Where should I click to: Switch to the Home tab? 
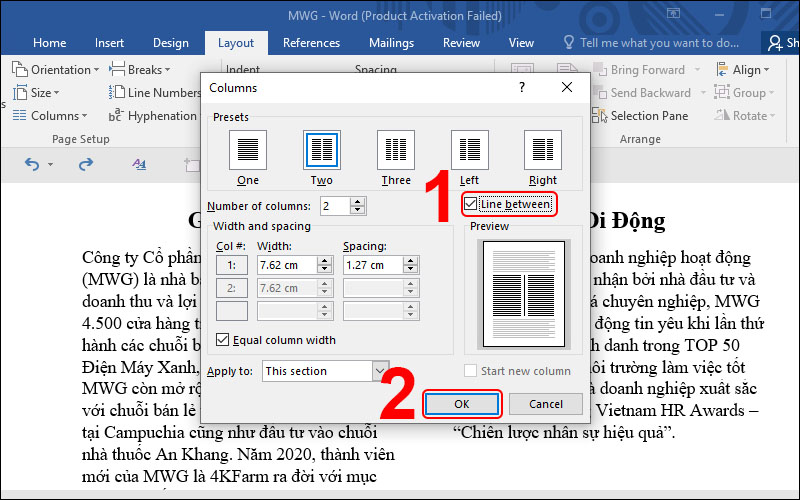[x=49, y=43]
